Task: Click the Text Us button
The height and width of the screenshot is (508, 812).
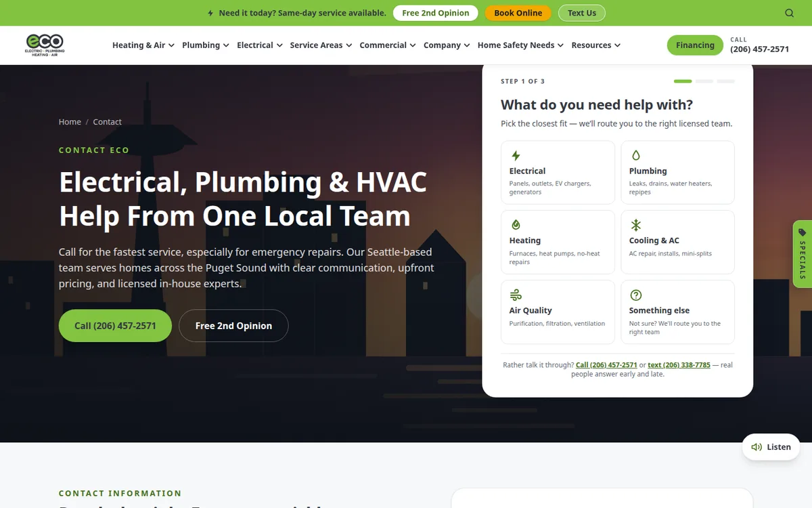Action: tap(582, 13)
